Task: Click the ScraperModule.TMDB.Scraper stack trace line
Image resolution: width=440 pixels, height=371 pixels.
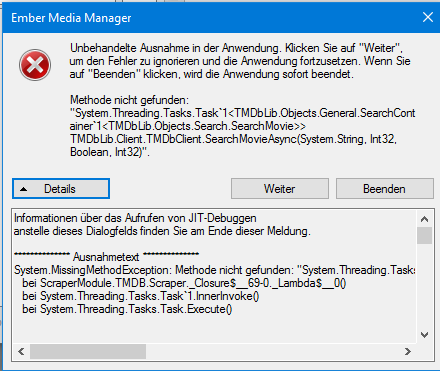Action: pyautogui.click(x=184, y=283)
